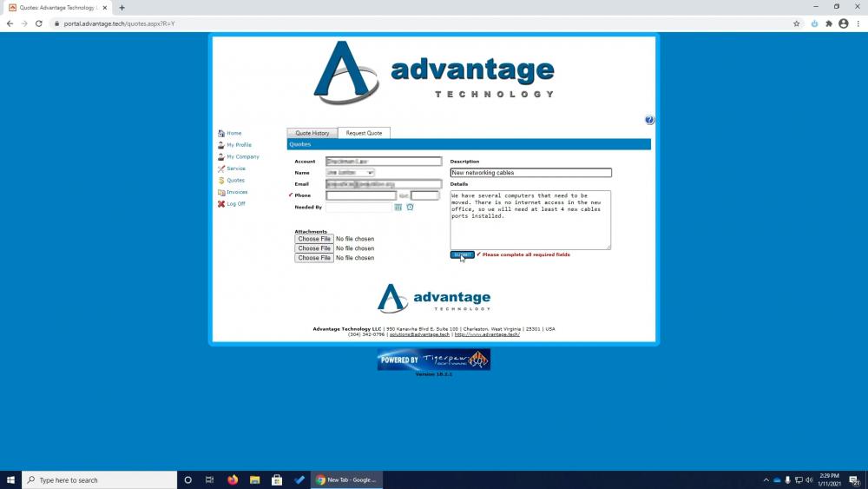This screenshot has height=489, width=868.
Task: Click the Account input field
Action: pos(384,162)
